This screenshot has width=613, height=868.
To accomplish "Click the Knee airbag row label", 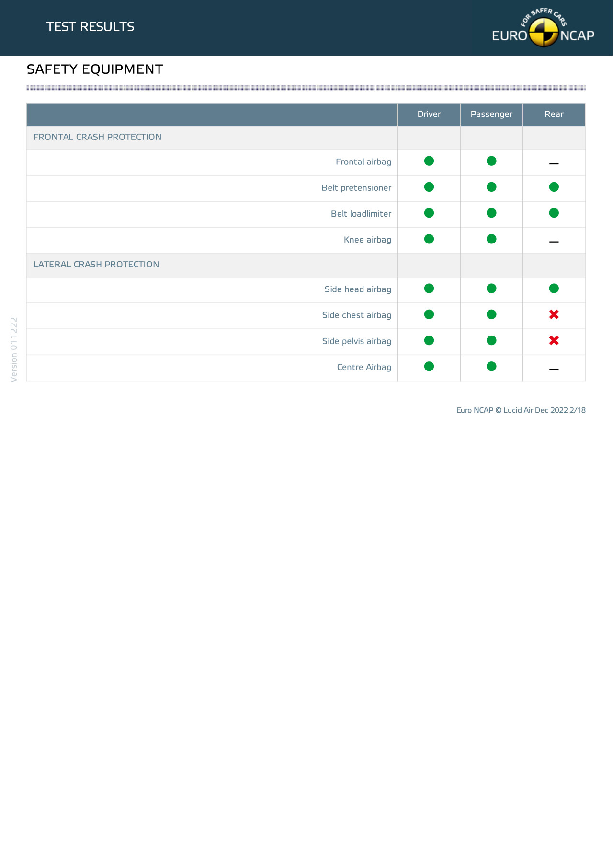I will click(x=367, y=240).
